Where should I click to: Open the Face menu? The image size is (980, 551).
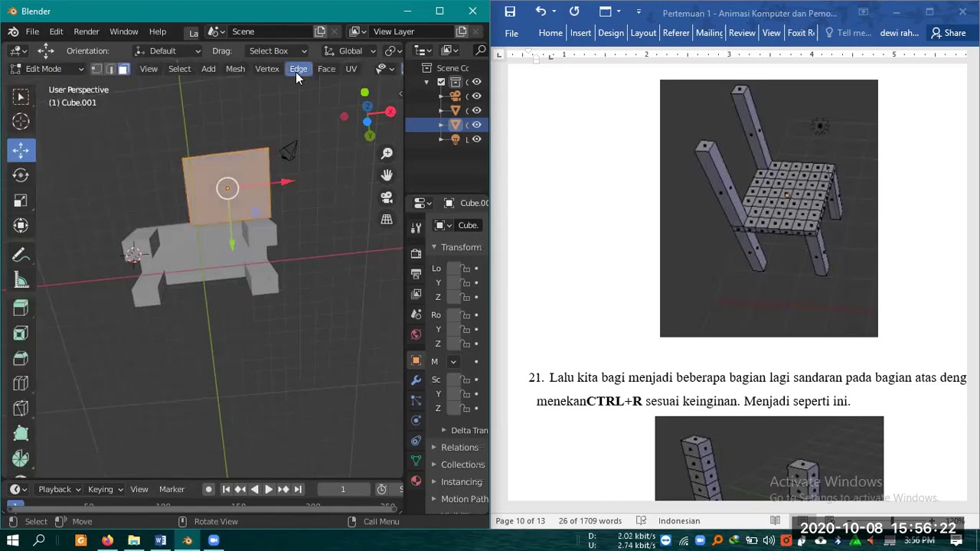tap(326, 69)
